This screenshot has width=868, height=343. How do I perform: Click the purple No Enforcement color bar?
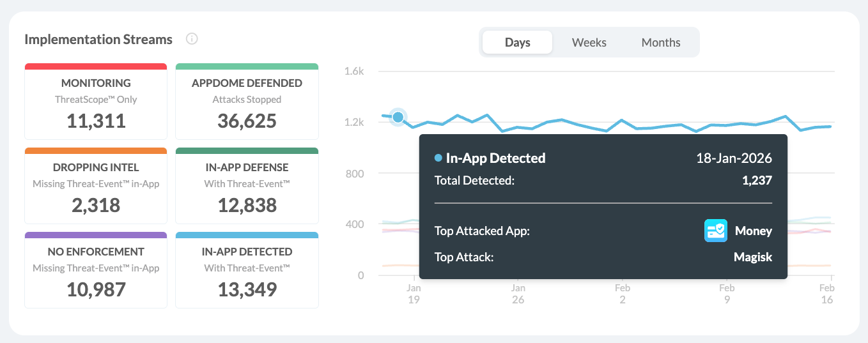coord(96,235)
